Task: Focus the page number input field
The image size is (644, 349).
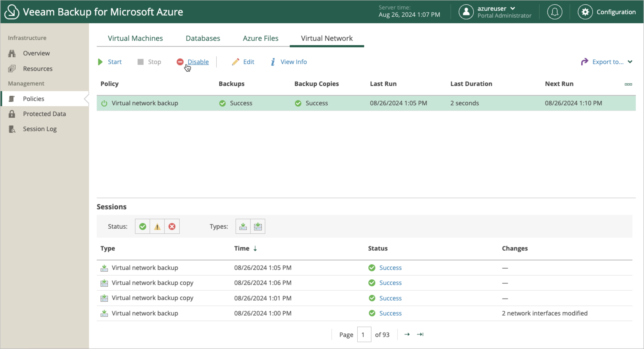Action: [x=364, y=334]
